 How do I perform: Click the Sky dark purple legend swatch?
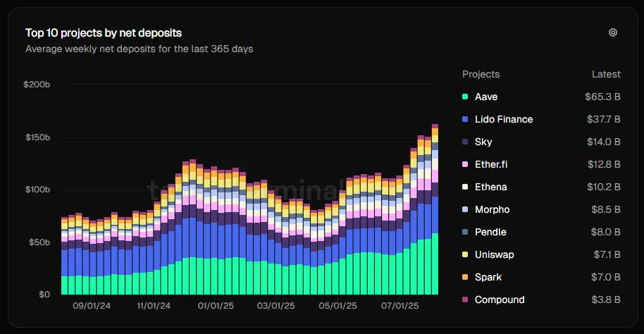click(x=465, y=142)
